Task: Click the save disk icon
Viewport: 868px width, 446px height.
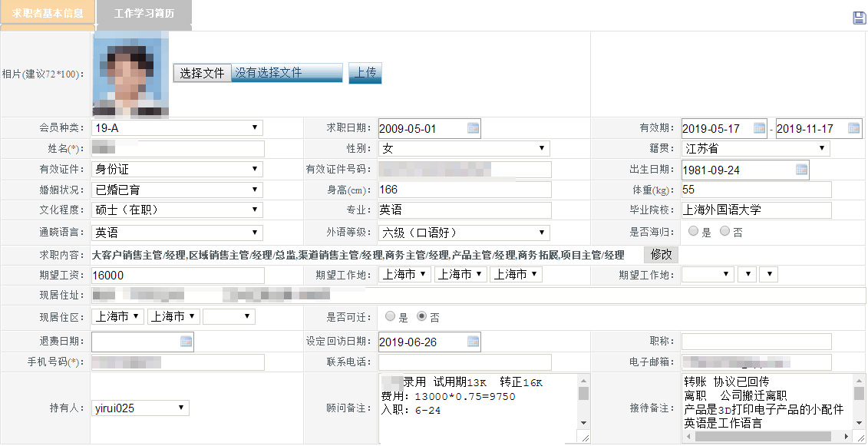Action: click(x=859, y=18)
